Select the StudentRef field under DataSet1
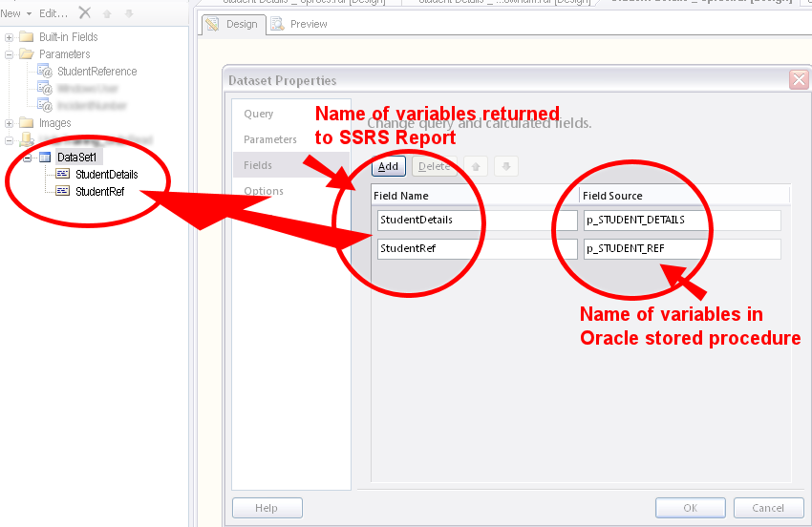 coord(99,191)
